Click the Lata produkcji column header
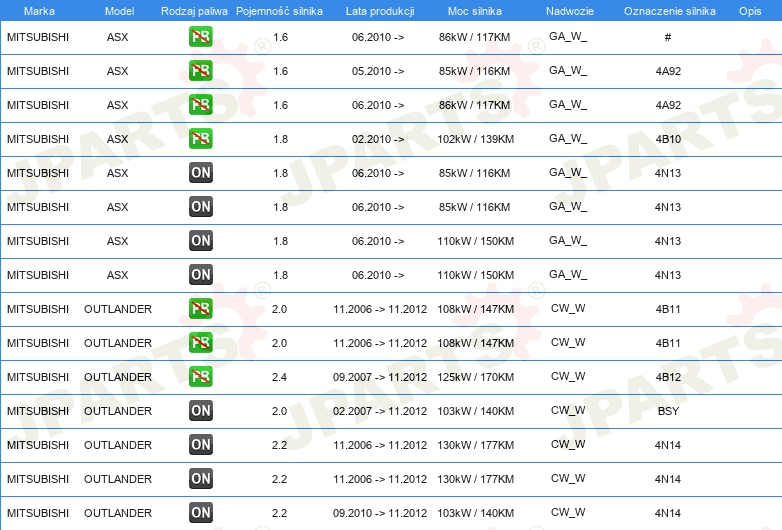782x530 pixels. click(x=380, y=11)
